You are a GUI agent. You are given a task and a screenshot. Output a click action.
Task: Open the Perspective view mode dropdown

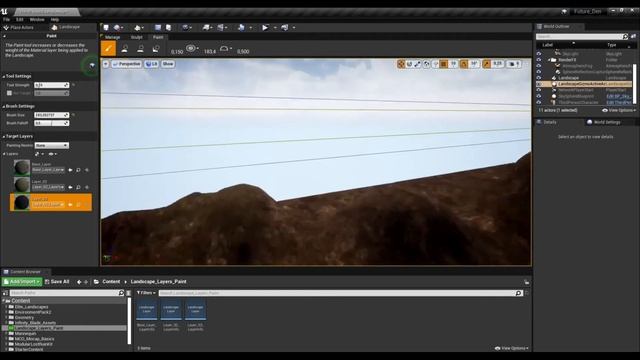point(127,64)
